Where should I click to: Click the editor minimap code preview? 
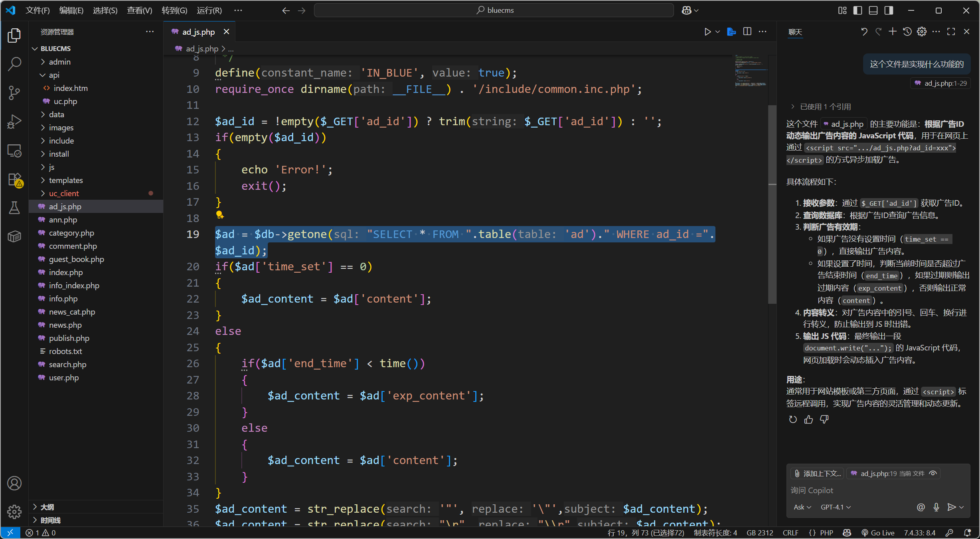(751, 71)
